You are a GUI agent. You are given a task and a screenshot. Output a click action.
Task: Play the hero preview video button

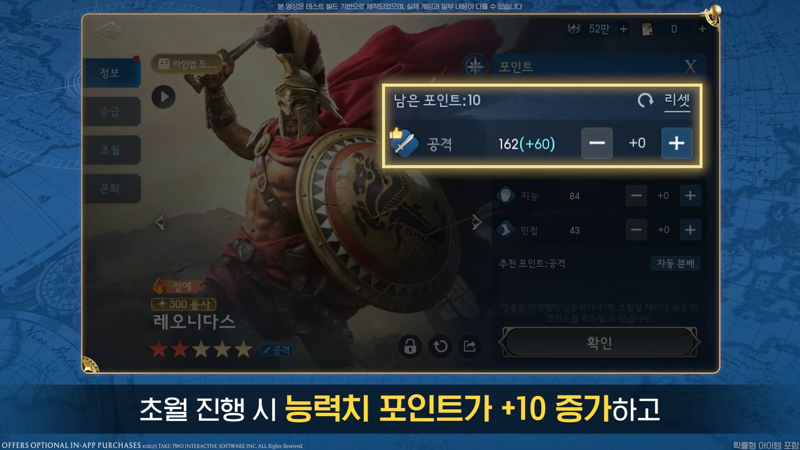click(164, 97)
